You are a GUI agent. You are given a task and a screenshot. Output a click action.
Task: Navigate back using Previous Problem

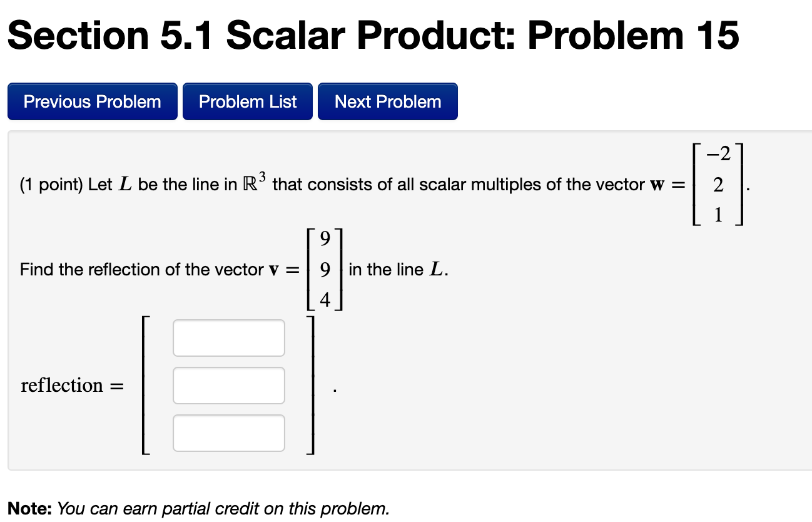pos(92,101)
